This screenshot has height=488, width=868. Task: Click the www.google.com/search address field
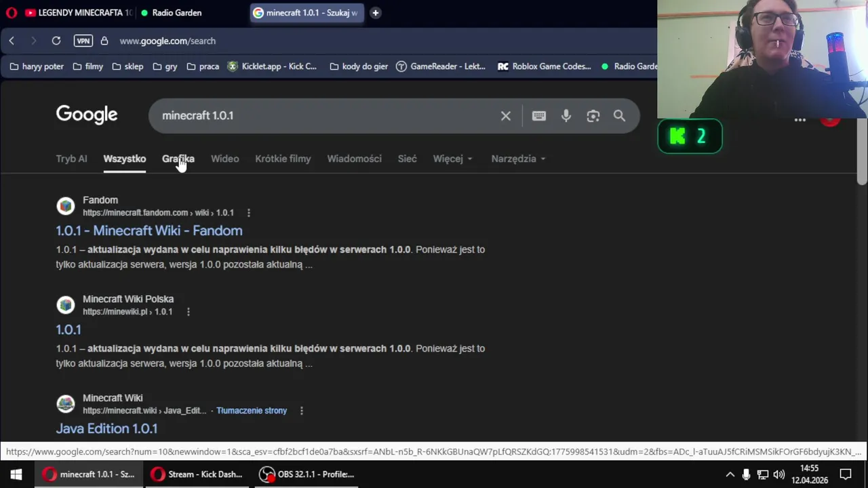167,41
